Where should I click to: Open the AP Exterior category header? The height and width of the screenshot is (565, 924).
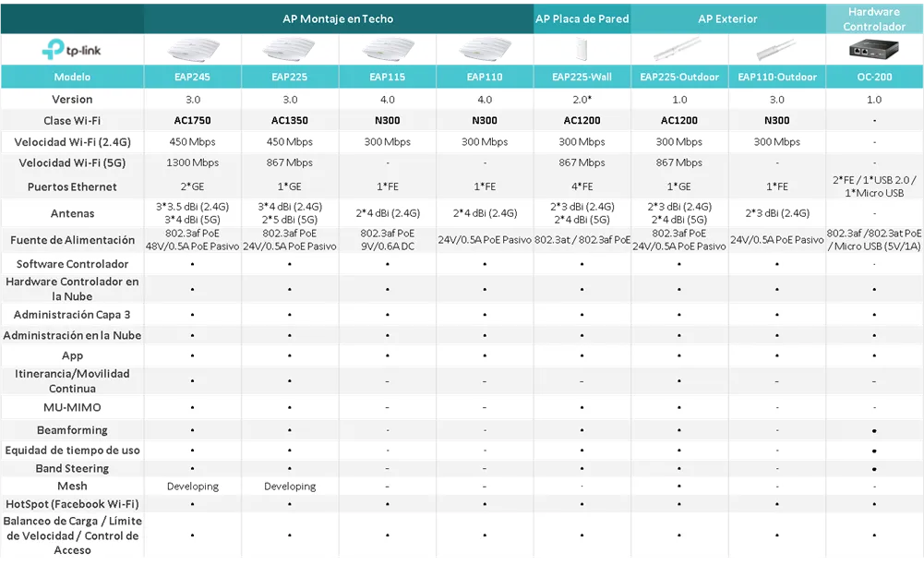pyautogui.click(x=727, y=18)
